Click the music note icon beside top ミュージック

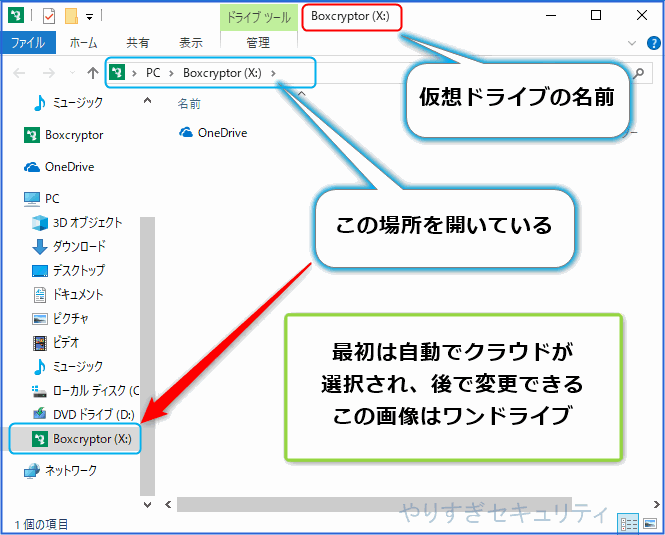pos(39,103)
